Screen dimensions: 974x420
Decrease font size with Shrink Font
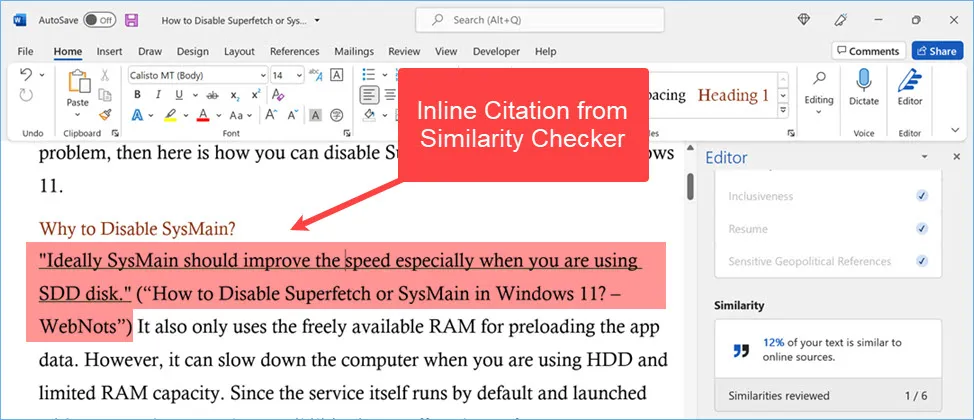[x=293, y=115]
